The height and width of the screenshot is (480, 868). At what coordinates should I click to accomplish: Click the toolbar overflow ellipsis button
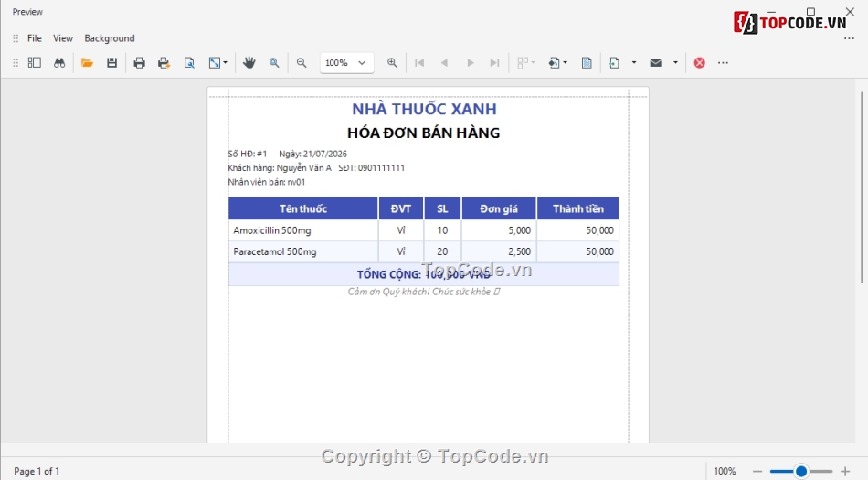[723, 62]
